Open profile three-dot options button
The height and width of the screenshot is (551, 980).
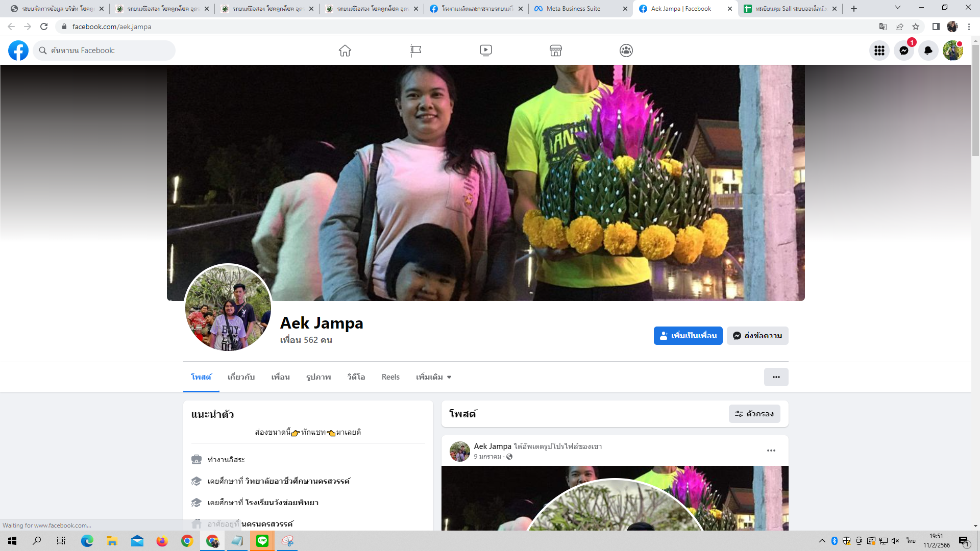click(x=776, y=377)
